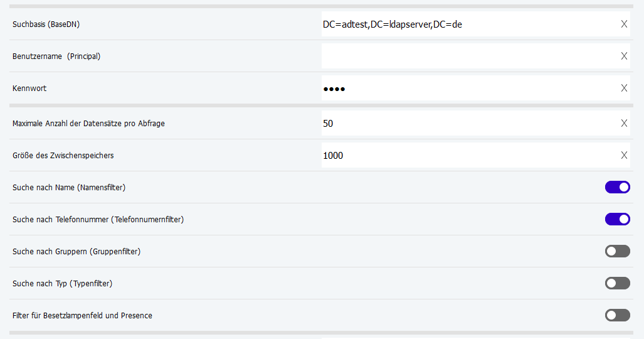This screenshot has height=339, width=644.
Task: Click the 'Größe des Zwischenspeichers' label text
Action: pyautogui.click(x=63, y=156)
